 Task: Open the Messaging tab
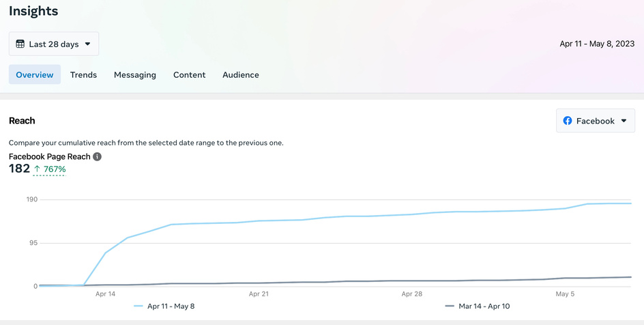tap(135, 75)
